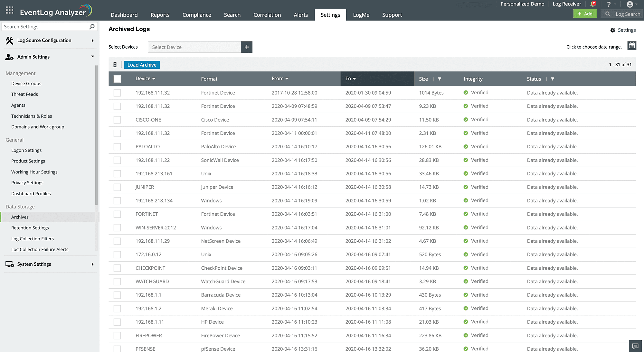
Task: Open the help question mark menu
Action: click(x=609, y=4)
